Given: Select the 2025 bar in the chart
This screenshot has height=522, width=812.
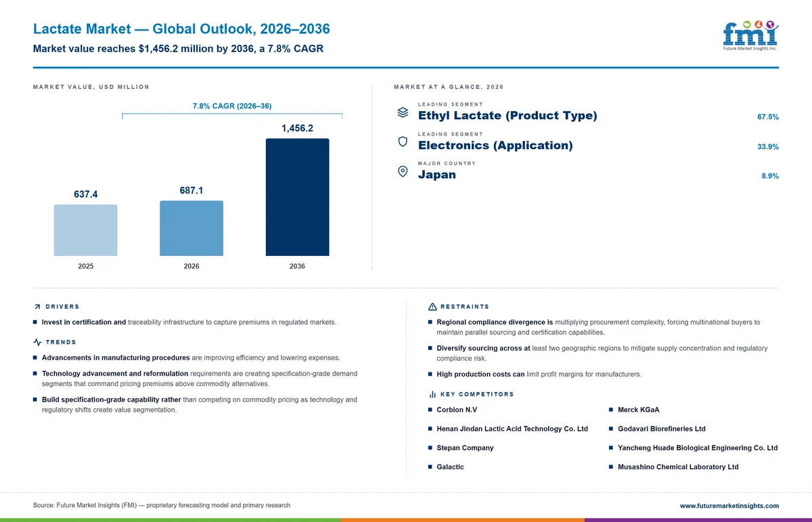Looking at the screenshot, I should [x=85, y=230].
